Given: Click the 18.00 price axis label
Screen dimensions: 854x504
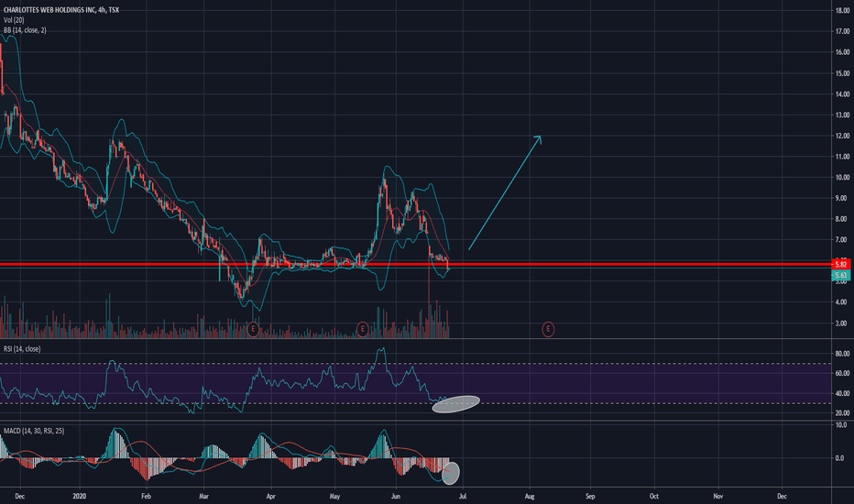Looking at the screenshot, I should pos(842,10).
